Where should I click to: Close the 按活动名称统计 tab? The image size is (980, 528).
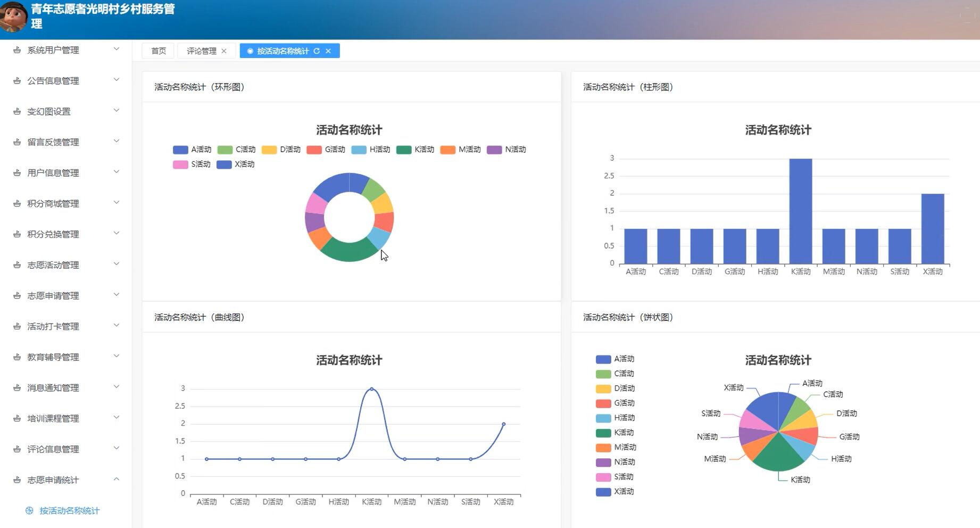coord(328,51)
